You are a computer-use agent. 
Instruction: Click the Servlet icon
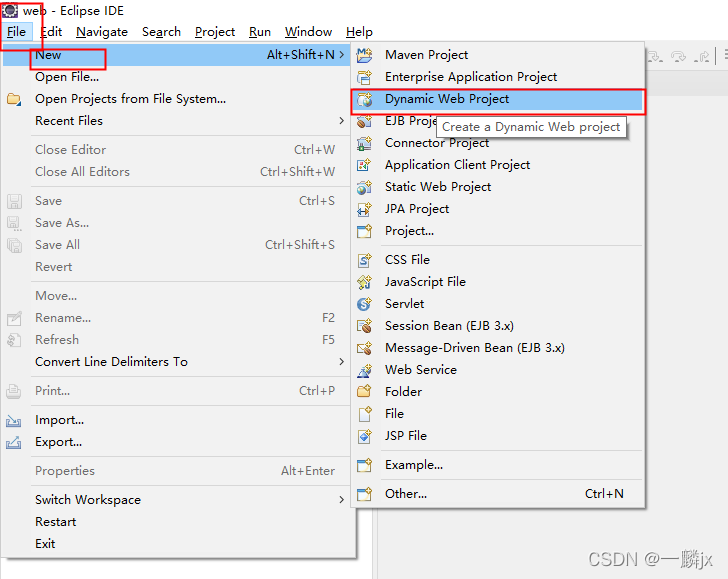click(x=364, y=304)
